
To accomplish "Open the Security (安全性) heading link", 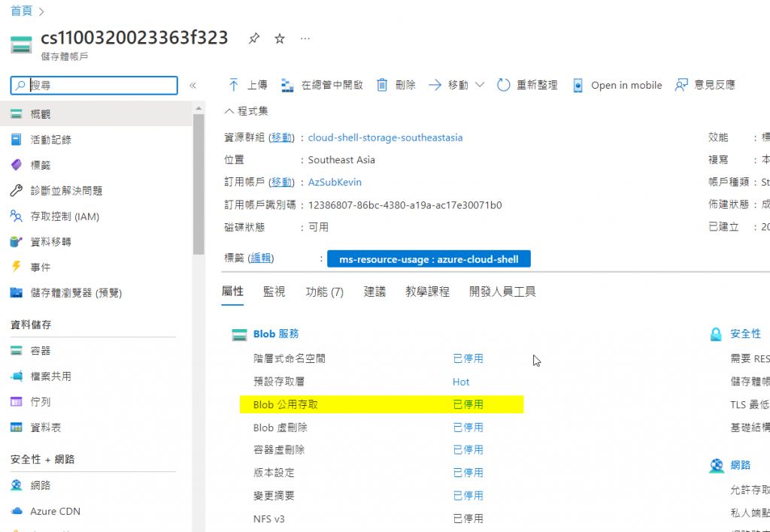I will [745, 334].
